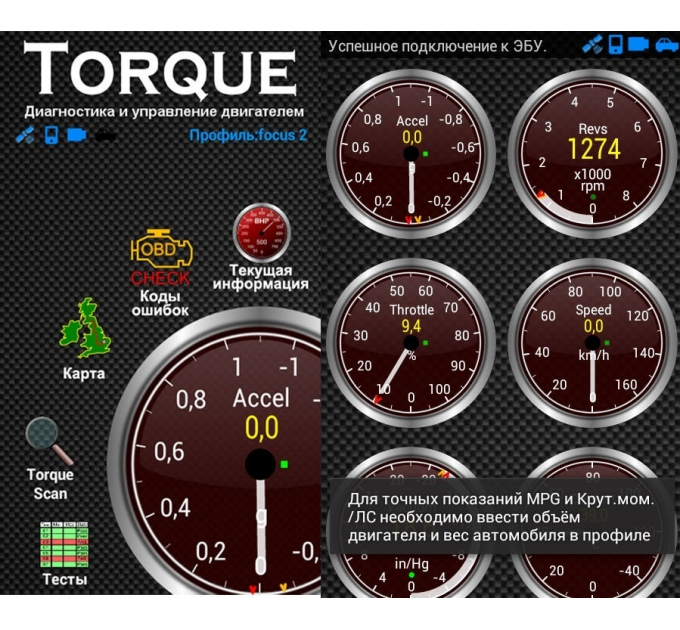Viewport: 680px width, 630px height.
Task: Tap the Успешное подключение к ЭБУ status text
Action: pos(437,46)
